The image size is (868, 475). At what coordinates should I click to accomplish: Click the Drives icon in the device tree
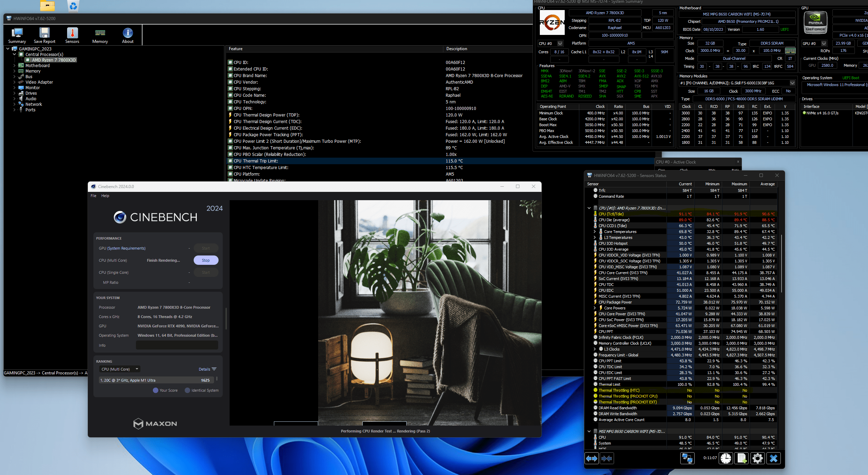click(21, 93)
